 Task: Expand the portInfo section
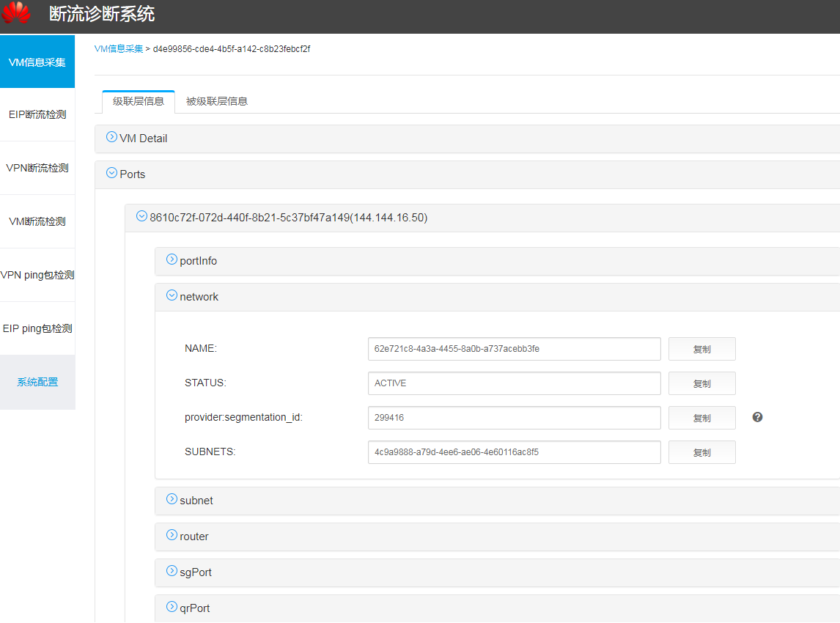172,259
